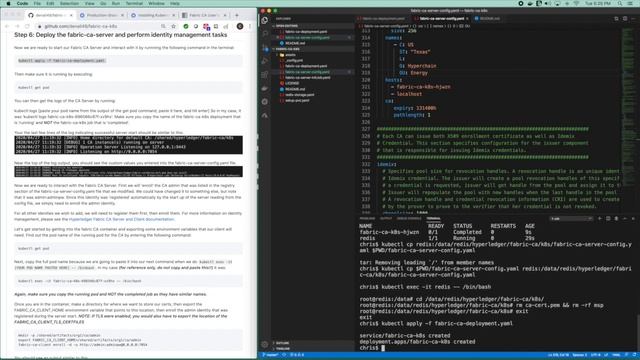640x360 pixels.
Task: Open the Docker view in activity bar
Action: 264,88
